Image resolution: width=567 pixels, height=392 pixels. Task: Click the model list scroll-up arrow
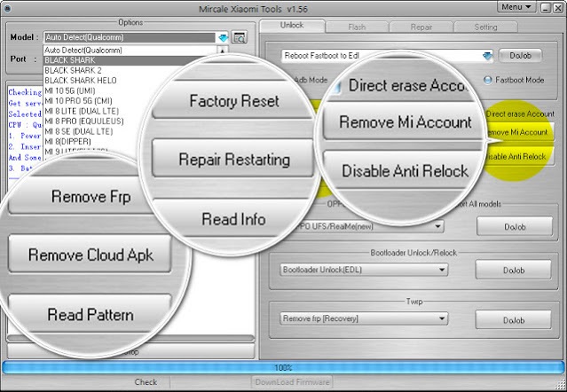point(223,51)
